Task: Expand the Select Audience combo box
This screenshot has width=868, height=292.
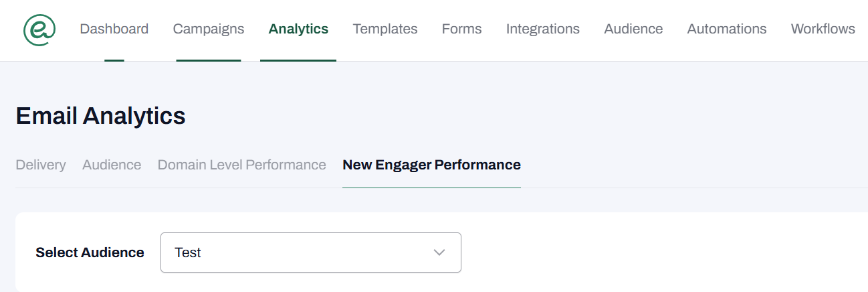Action: point(310,252)
